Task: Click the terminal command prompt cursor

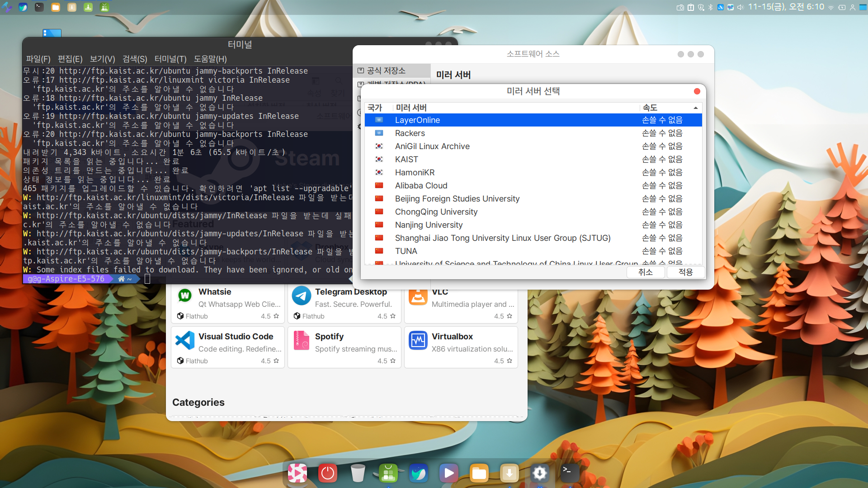Action: pyautogui.click(x=147, y=279)
